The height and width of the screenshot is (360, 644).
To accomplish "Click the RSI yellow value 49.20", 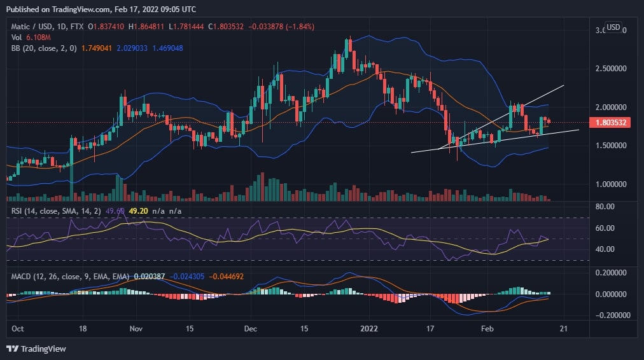I will tap(139, 211).
